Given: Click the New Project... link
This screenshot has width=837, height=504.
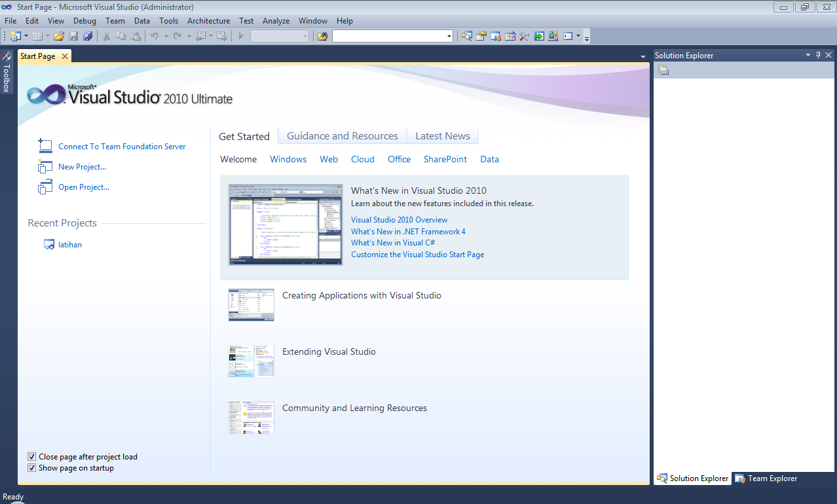Looking at the screenshot, I should click(82, 167).
